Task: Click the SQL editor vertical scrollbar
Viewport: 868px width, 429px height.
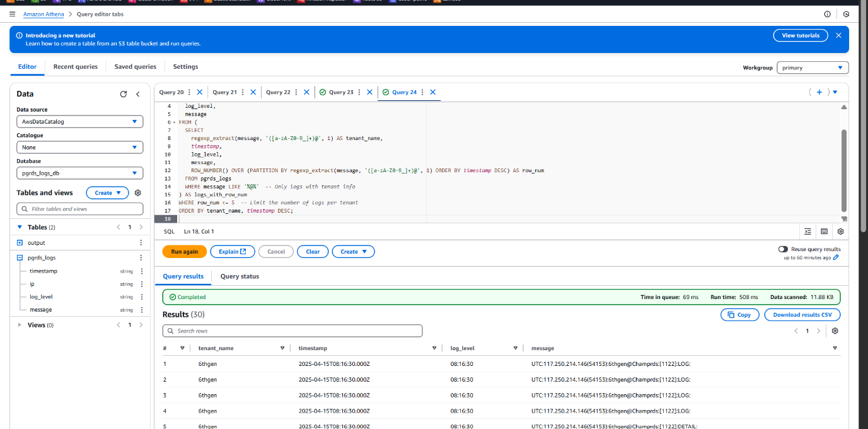Action: tap(844, 170)
